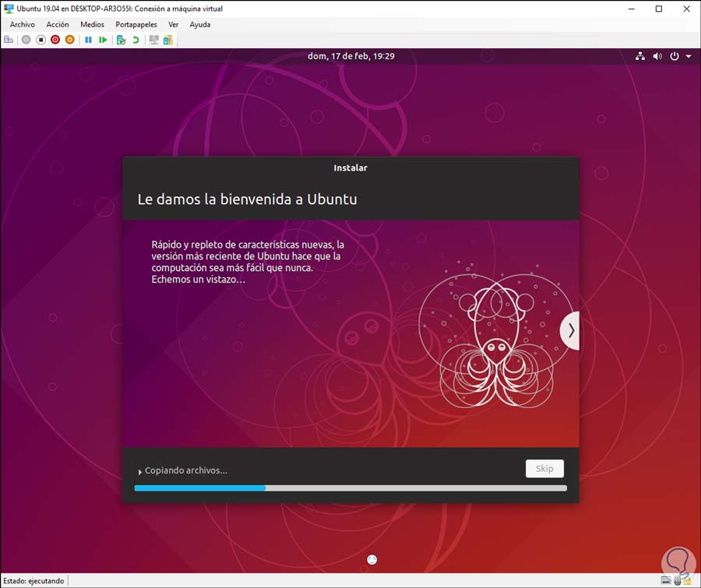The image size is (701, 588).
Task: Click the heading Le damos la bienvenida a Ubuntu
Action: pos(247,199)
